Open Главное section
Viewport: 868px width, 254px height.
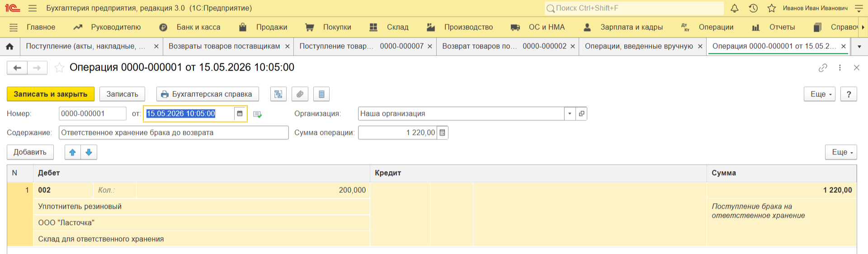[x=41, y=27]
